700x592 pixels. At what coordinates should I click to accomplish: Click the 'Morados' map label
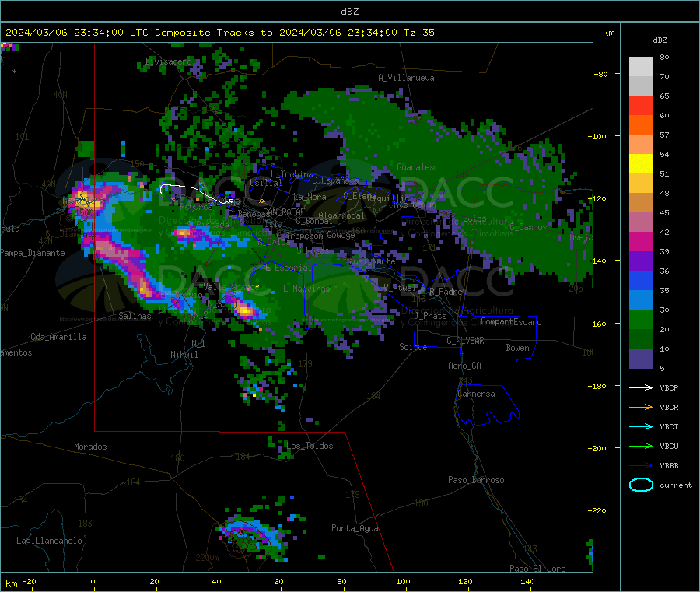90,447
